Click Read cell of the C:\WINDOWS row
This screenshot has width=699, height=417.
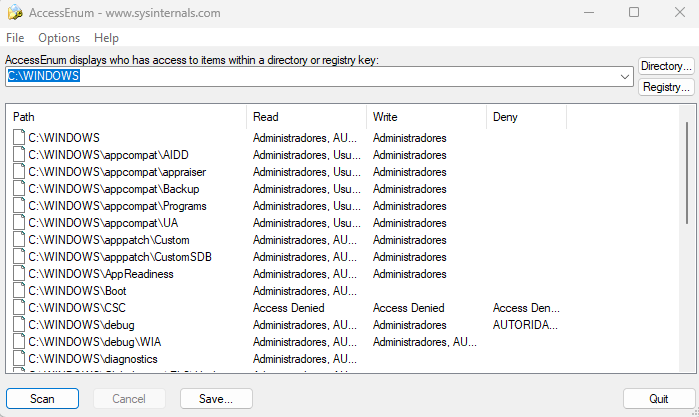coord(305,138)
